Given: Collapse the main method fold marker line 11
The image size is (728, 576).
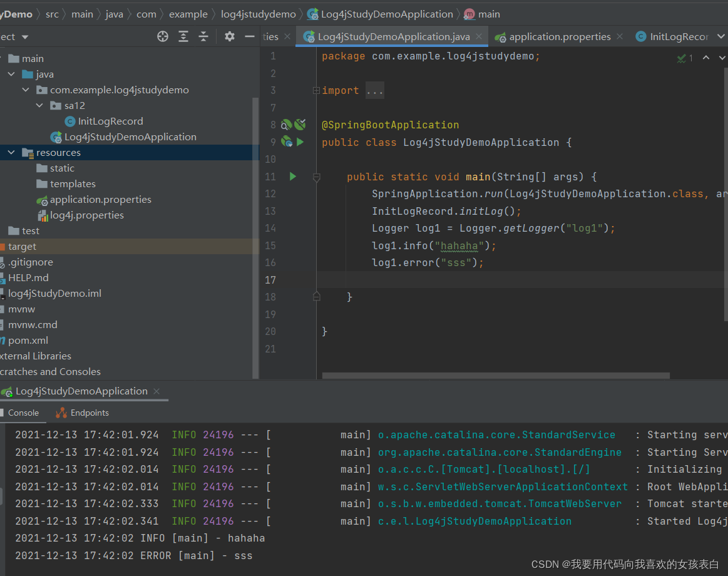Looking at the screenshot, I should [x=317, y=177].
